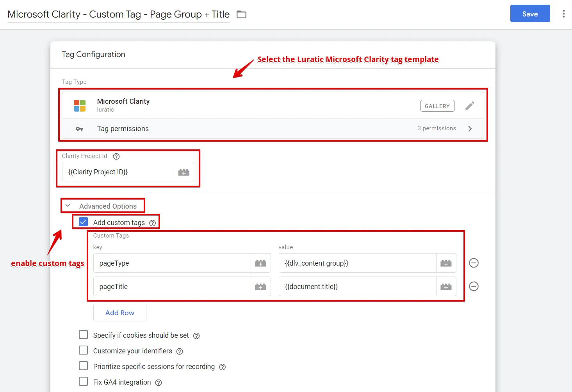
Task: Click the Tag Configuration heading
Action: pyautogui.click(x=94, y=55)
